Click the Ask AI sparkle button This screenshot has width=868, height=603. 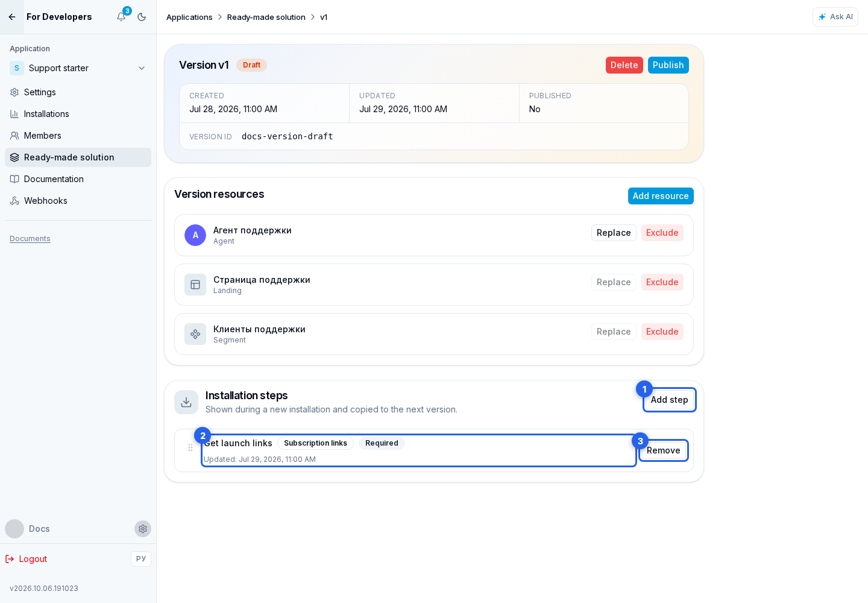click(835, 17)
